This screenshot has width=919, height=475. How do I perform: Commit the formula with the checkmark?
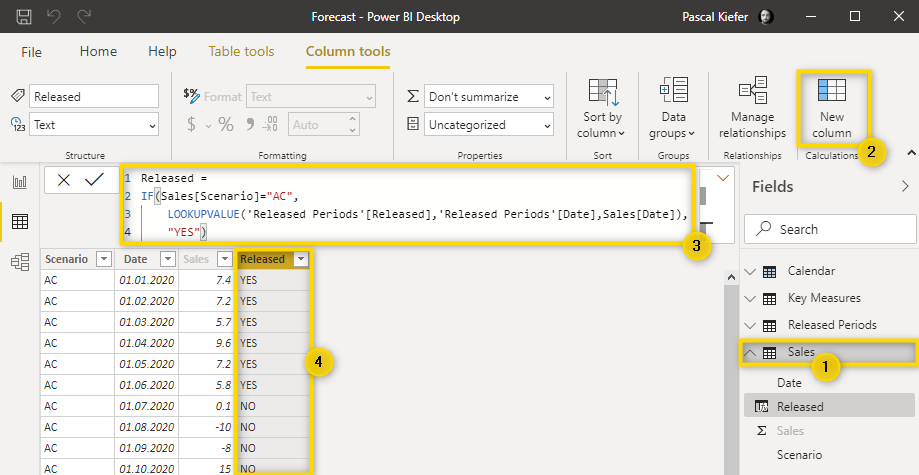click(94, 180)
